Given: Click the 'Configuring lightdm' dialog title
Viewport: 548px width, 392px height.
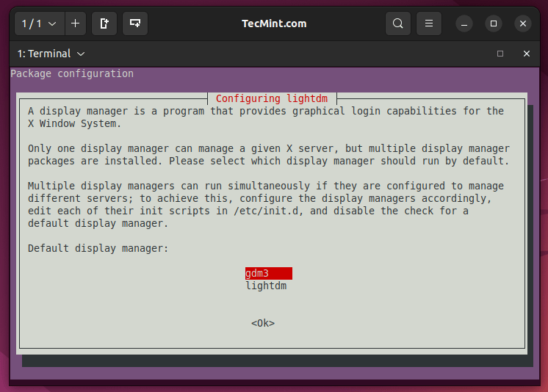Looking at the screenshot, I should [272, 98].
